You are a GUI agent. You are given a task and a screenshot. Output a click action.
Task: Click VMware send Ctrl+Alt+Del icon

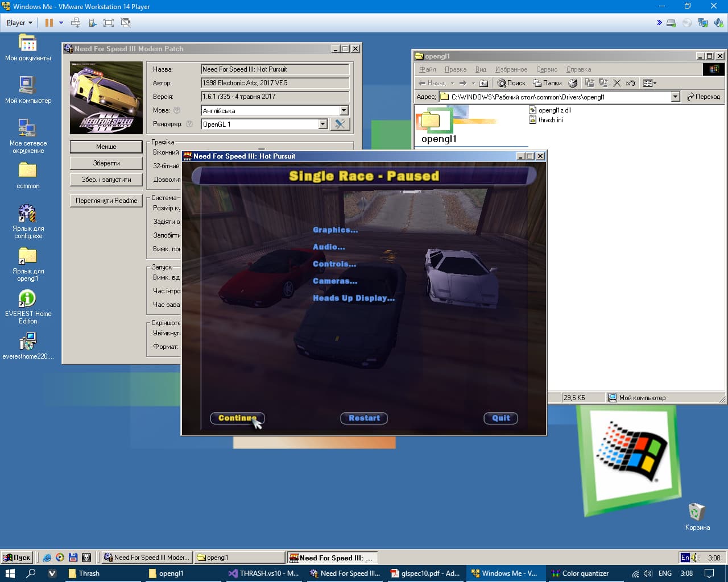pos(76,23)
